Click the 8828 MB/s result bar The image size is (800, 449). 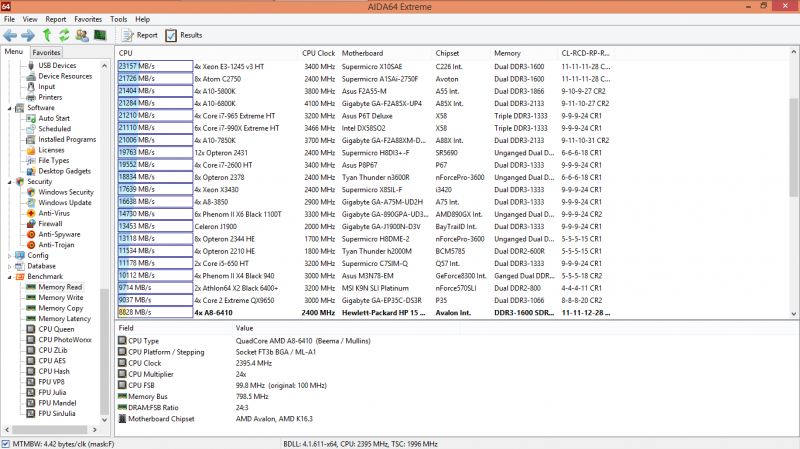[155, 312]
